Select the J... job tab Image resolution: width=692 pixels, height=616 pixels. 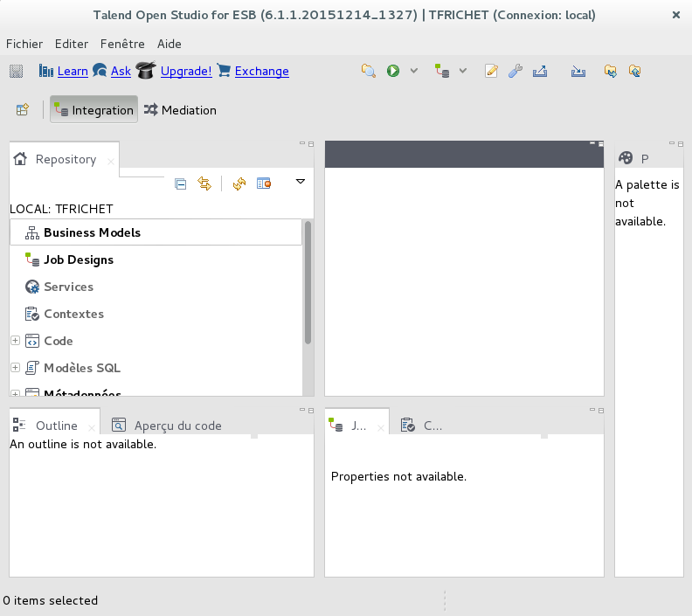pyautogui.click(x=358, y=426)
